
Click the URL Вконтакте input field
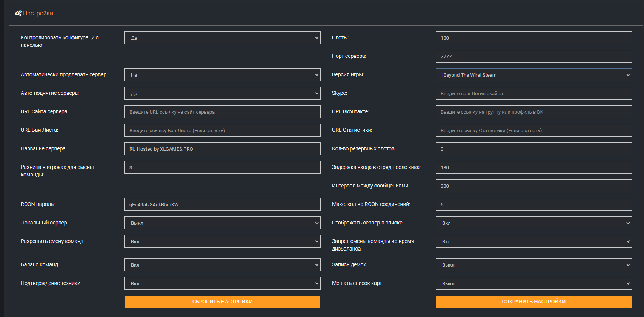click(x=533, y=112)
